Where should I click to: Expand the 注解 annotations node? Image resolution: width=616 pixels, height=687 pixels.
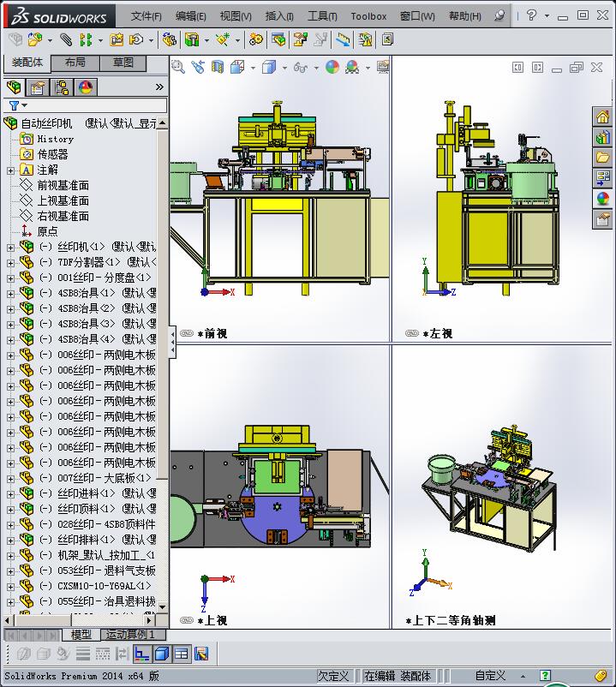point(10,170)
